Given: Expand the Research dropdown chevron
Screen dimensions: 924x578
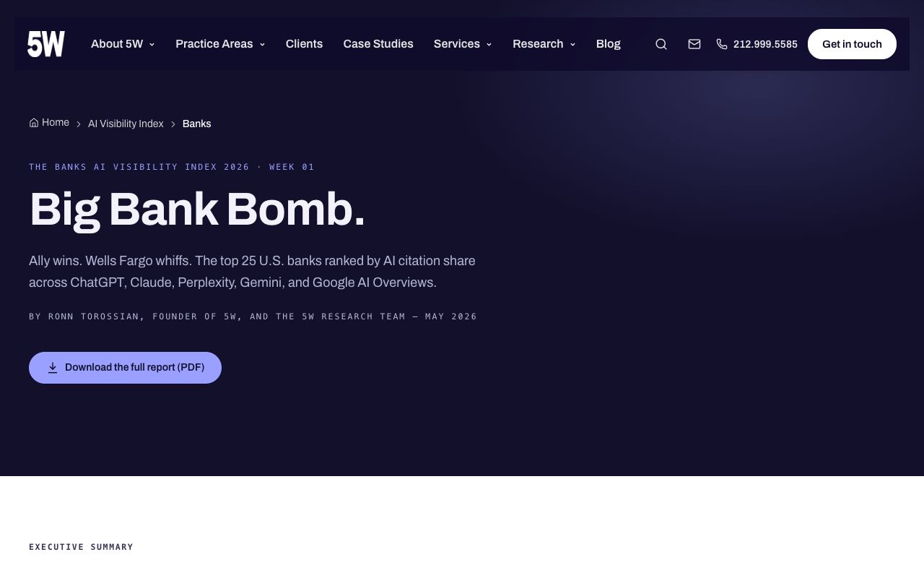Looking at the screenshot, I should tap(572, 45).
